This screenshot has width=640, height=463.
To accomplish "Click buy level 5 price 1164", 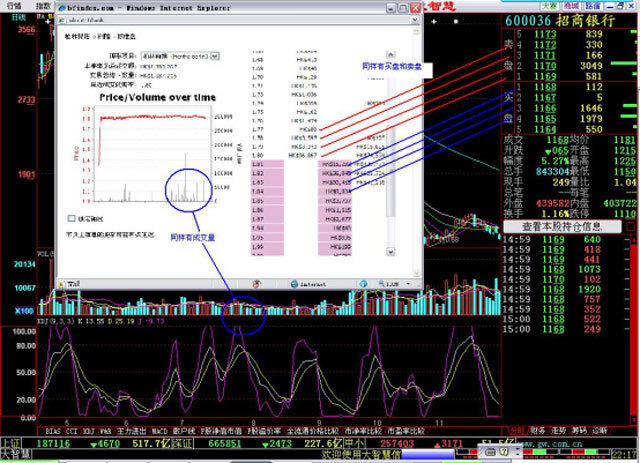I will pos(545,129).
